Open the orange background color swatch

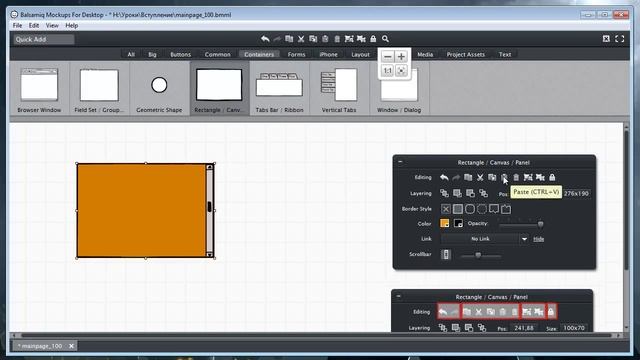(444, 223)
